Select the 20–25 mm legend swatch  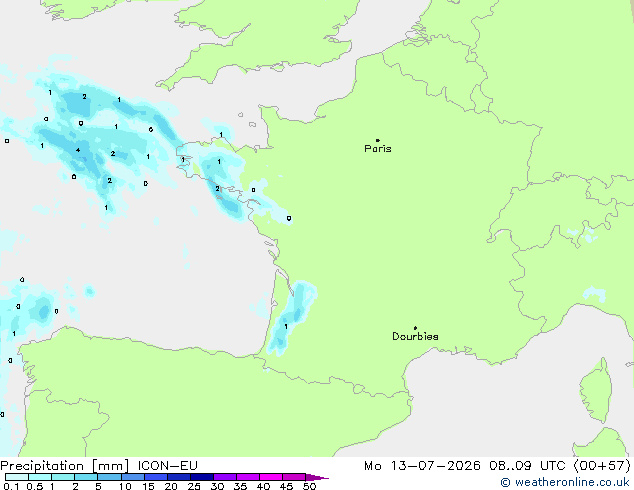click(179, 477)
